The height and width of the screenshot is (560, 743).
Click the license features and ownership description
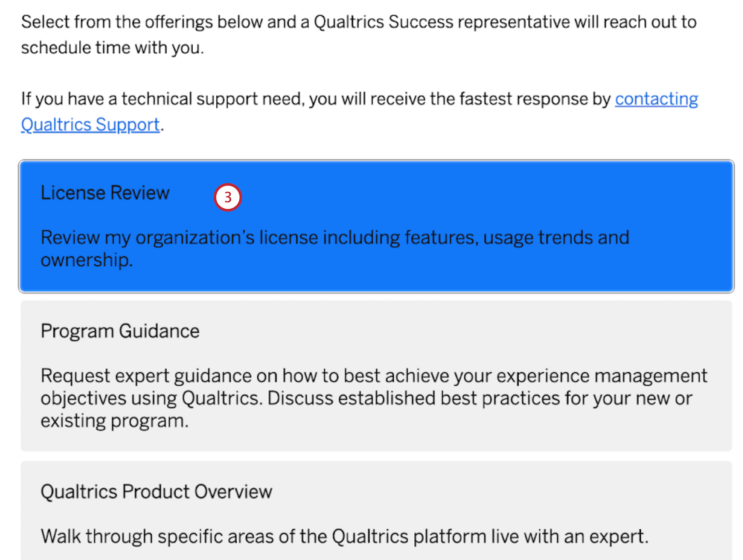click(335, 249)
